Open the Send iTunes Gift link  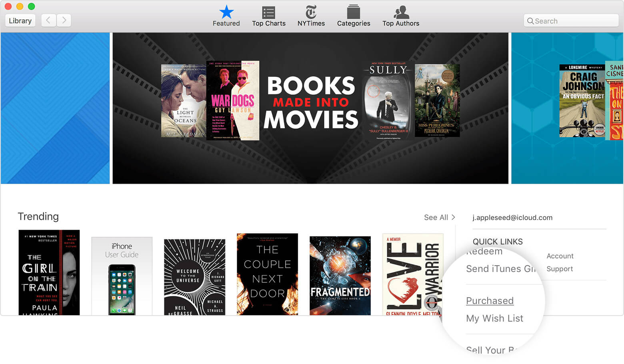click(501, 269)
